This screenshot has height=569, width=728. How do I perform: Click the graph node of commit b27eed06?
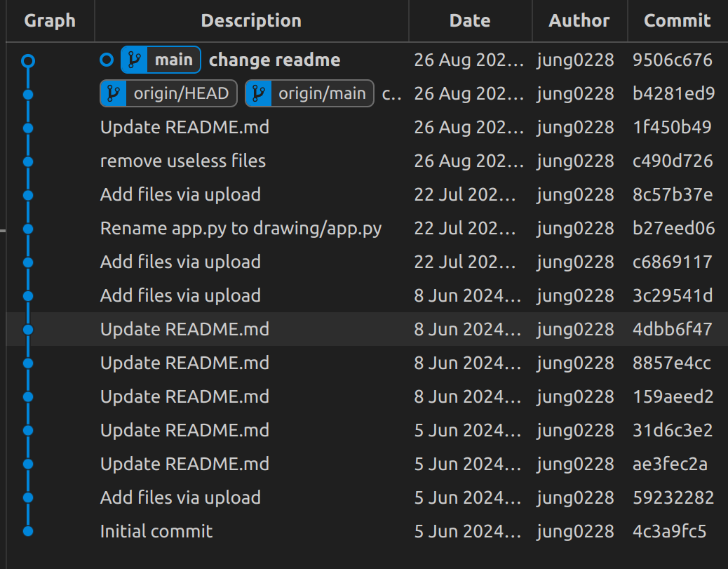[x=28, y=229]
